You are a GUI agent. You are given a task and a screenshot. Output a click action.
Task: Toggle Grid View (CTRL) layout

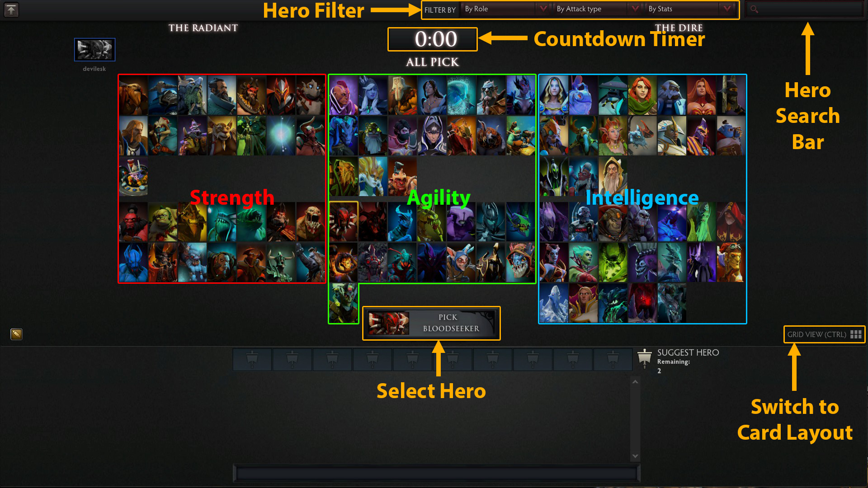[824, 334]
